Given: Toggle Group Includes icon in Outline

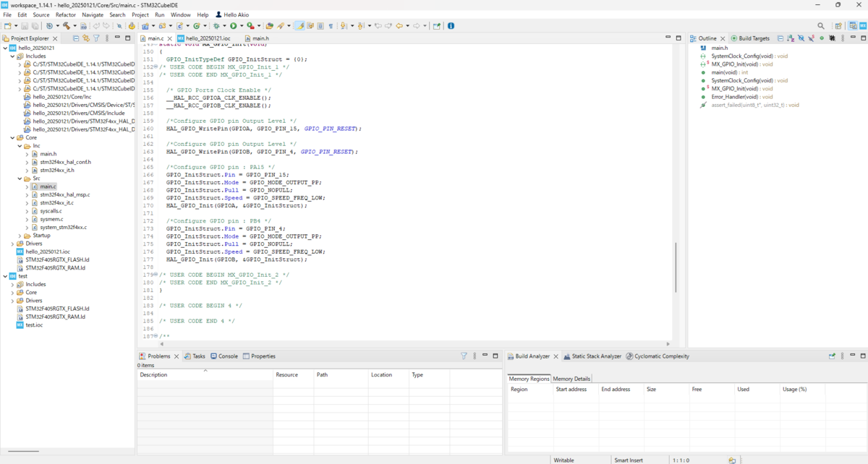Looking at the screenshot, I should coord(832,38).
